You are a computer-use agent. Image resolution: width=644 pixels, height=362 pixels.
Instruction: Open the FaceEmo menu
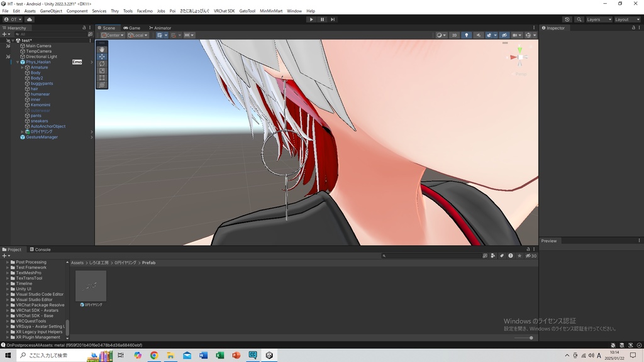[x=145, y=11]
